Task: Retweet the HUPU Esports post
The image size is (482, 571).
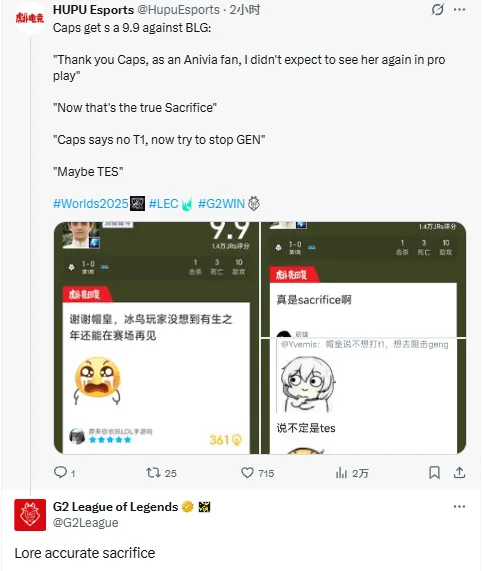Action: pyautogui.click(x=153, y=473)
